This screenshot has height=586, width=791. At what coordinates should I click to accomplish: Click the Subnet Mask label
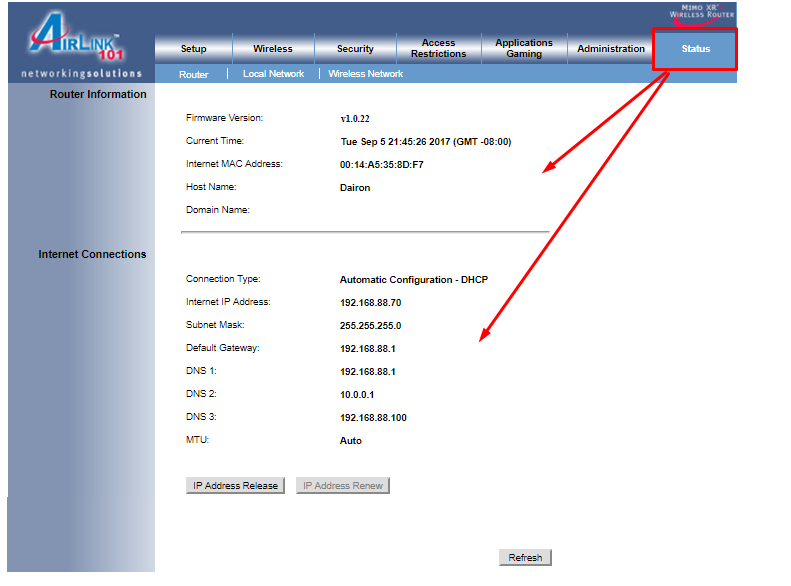coord(215,325)
